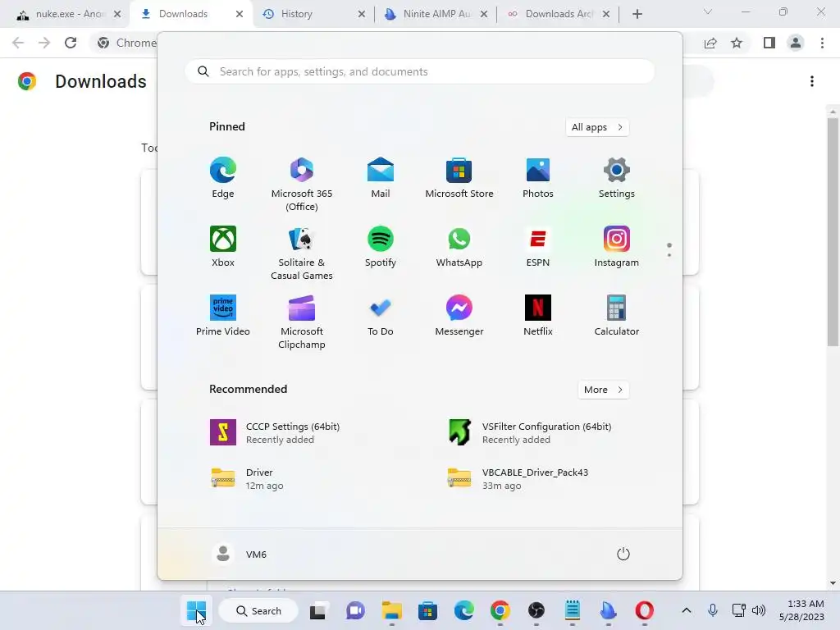This screenshot has width=840, height=630.
Task: Open Settings from pinned apps
Action: [x=617, y=178]
